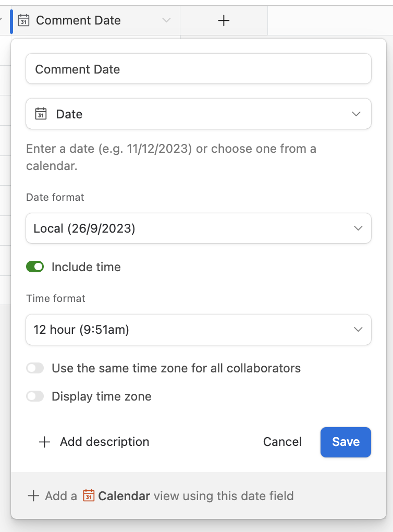Open the 12 hour time format dropdown
The image size is (393, 532).
pyautogui.click(x=199, y=330)
